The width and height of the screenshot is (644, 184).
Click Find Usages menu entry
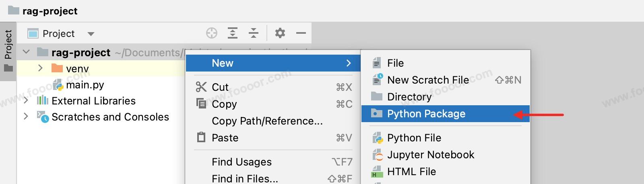pyautogui.click(x=242, y=162)
